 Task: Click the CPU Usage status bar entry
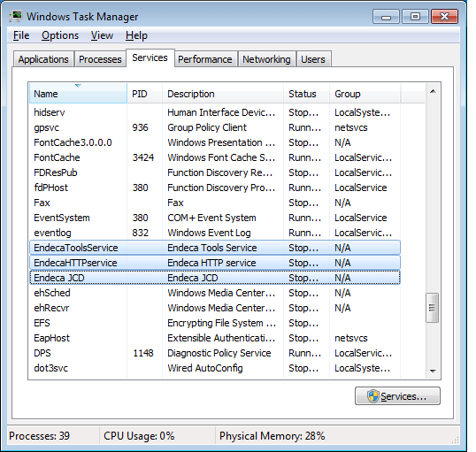tap(139, 436)
